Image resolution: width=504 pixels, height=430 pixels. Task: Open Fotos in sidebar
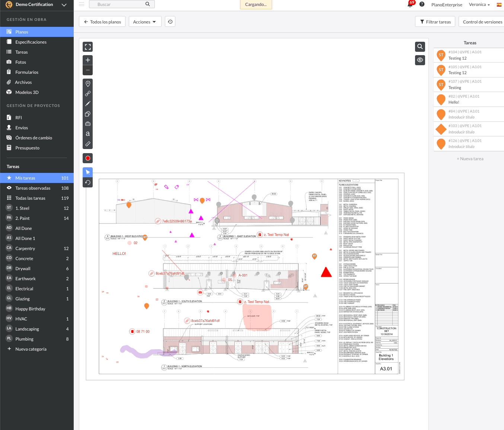pyautogui.click(x=37, y=62)
